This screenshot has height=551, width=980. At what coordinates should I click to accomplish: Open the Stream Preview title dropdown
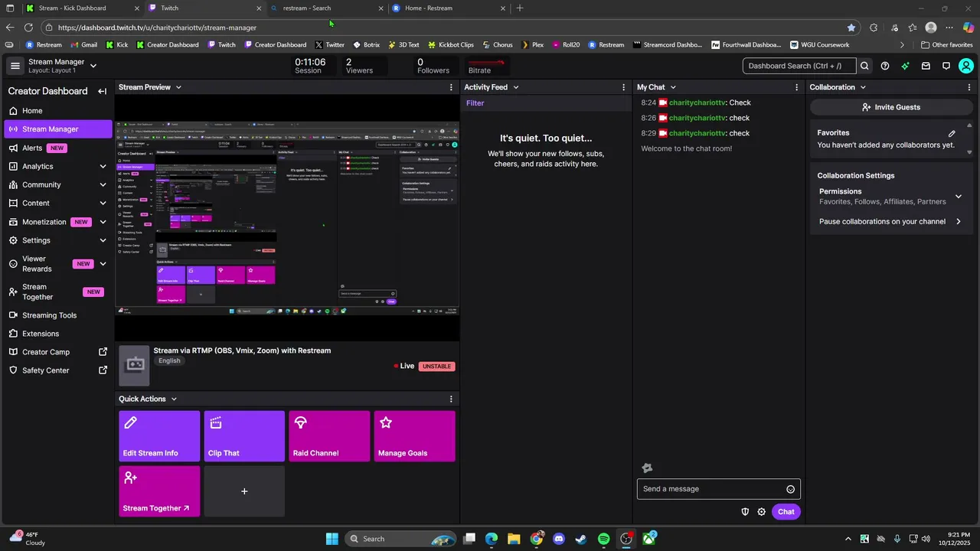178,87
